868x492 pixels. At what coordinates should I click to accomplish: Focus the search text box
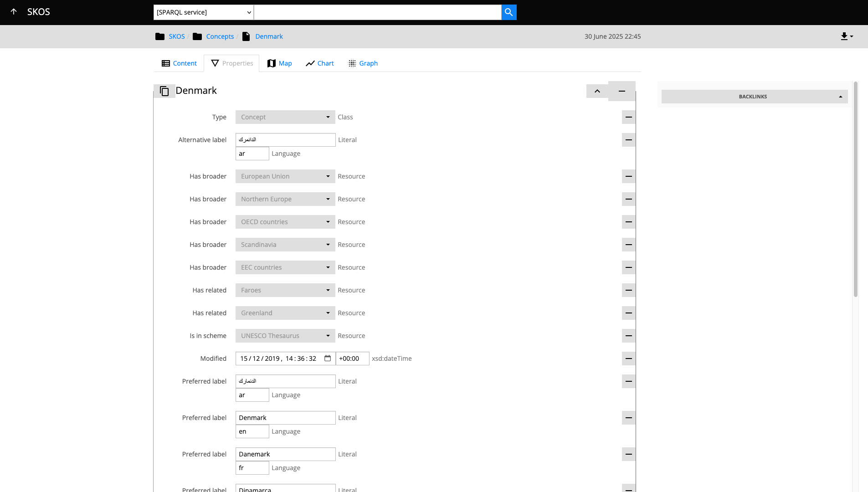(378, 12)
